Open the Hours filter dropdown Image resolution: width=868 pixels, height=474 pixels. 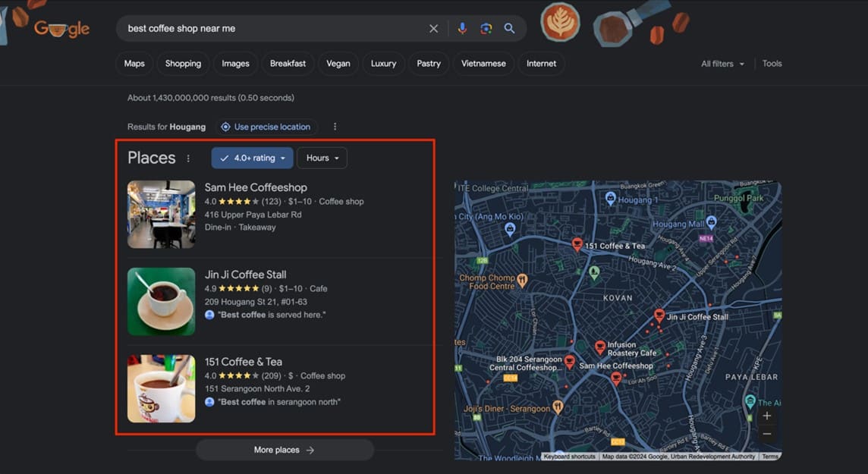(322, 159)
